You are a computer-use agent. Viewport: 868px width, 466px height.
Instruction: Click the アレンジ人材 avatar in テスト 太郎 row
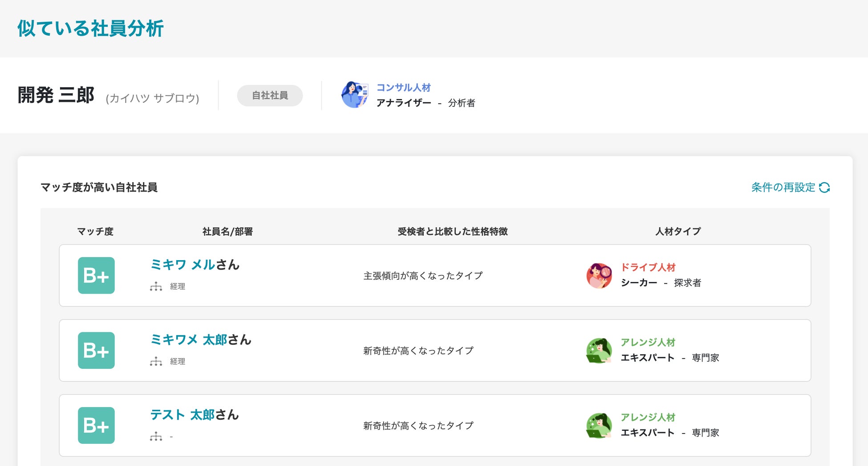pos(599,425)
